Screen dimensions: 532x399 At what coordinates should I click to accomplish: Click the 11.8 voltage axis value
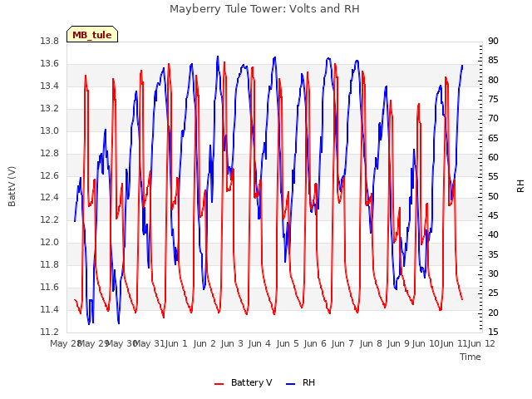[x=50, y=264]
